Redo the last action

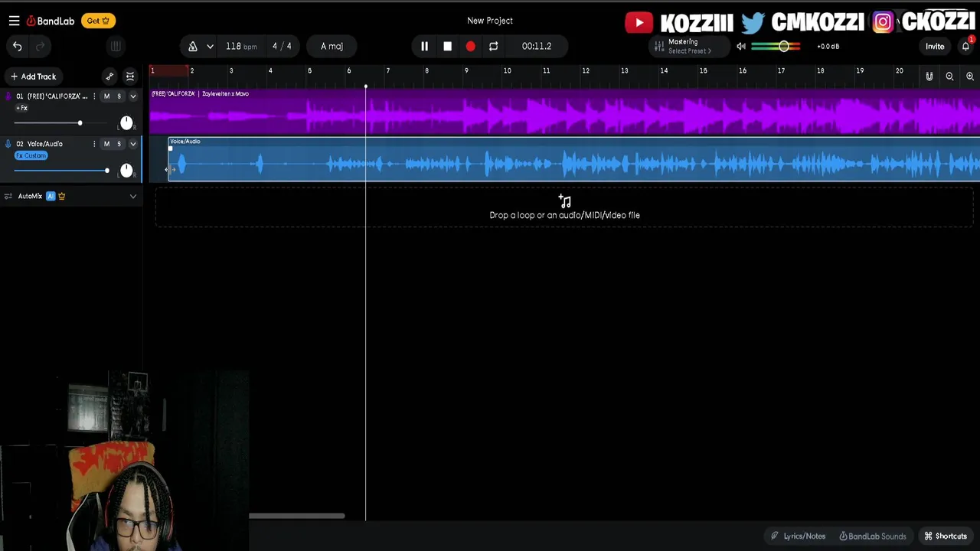[x=40, y=46]
